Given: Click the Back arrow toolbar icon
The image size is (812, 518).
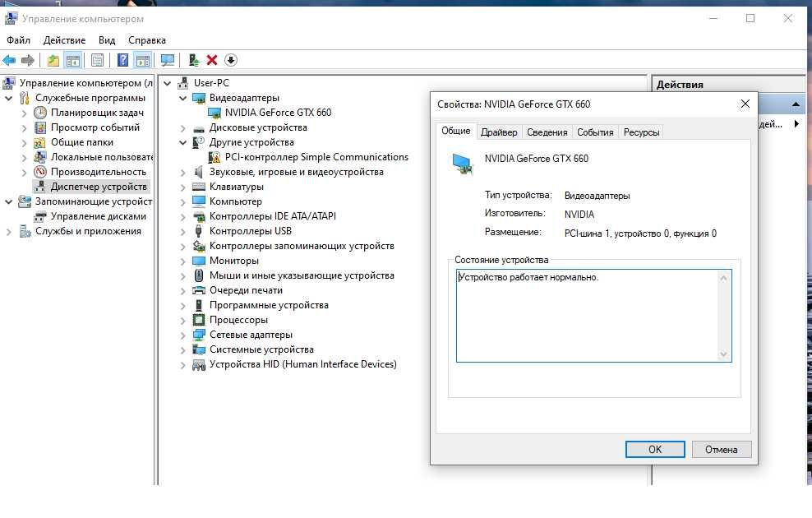Looking at the screenshot, I should click(9, 61).
